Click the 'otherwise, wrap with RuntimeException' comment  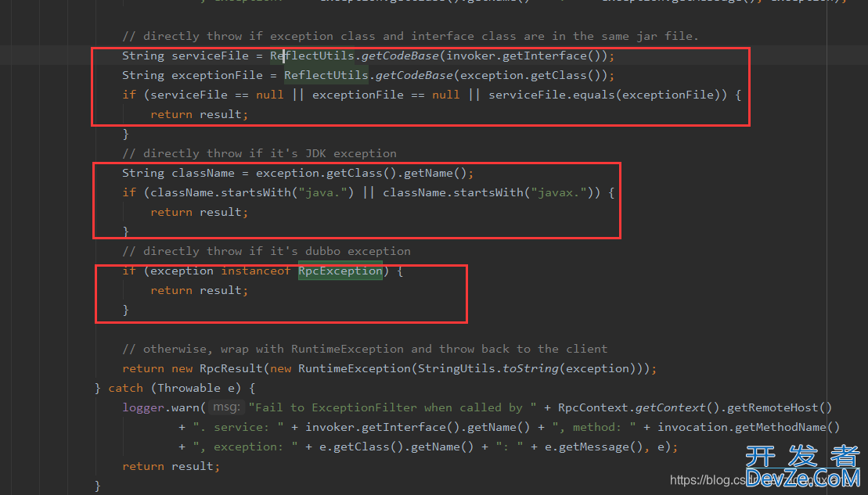pos(365,349)
